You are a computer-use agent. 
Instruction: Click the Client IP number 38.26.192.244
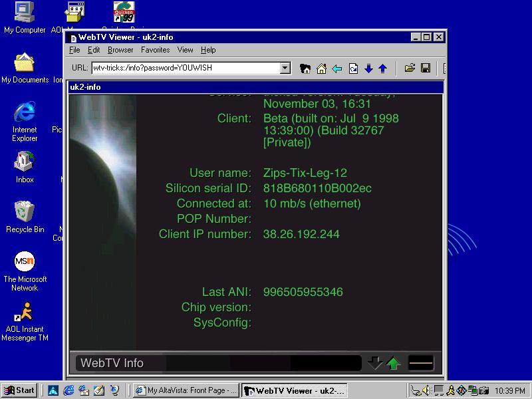(x=301, y=234)
